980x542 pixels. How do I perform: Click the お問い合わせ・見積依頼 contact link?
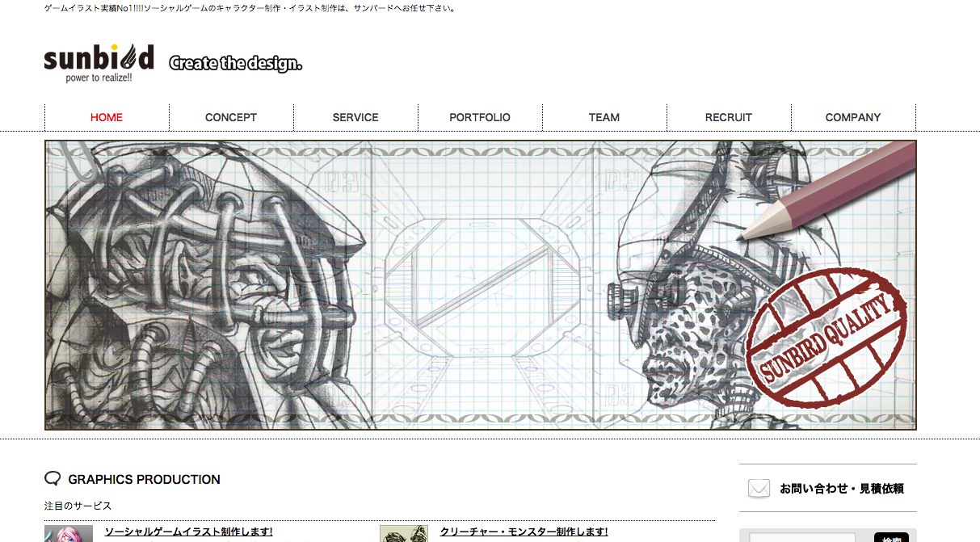(841, 489)
